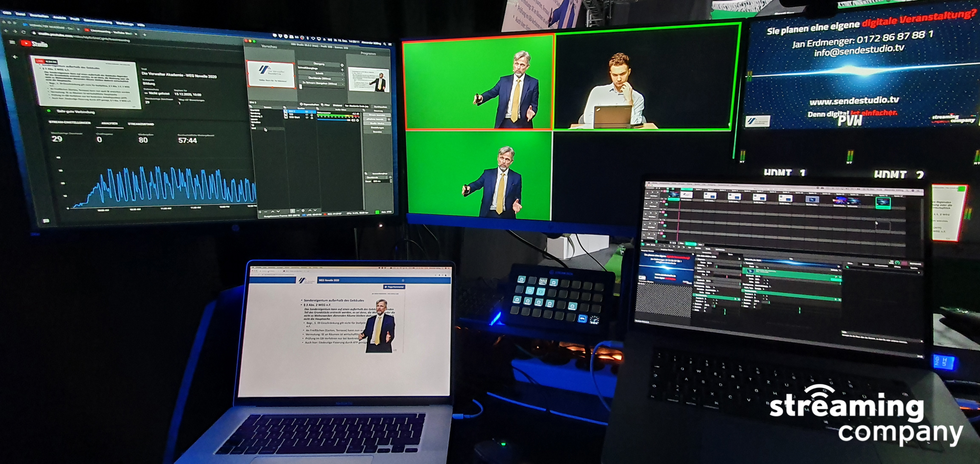Add a source with the plus icon
Screen dimensions: 980x464
pos(292,211)
